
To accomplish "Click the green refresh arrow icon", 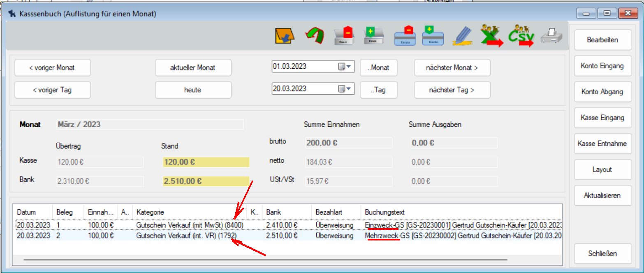I will pyautogui.click(x=315, y=36).
